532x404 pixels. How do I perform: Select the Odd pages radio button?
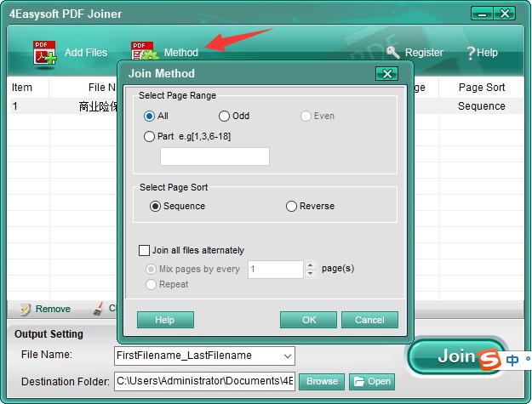click(x=225, y=116)
